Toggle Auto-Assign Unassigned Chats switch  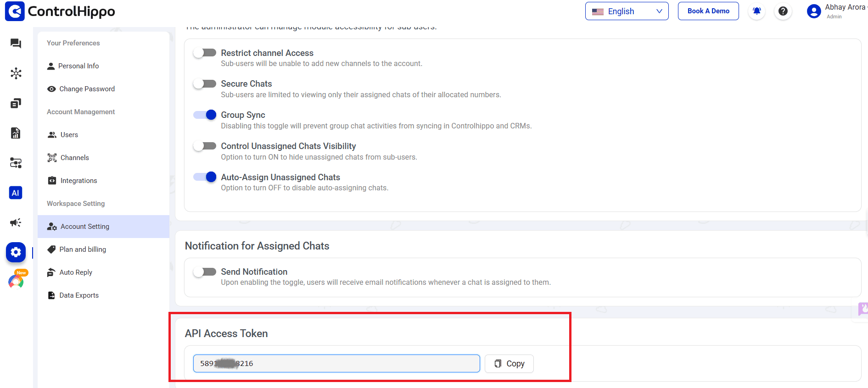[x=205, y=177]
